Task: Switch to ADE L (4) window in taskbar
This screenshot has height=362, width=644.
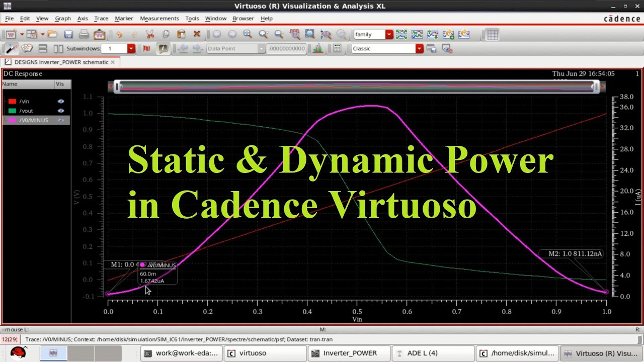Action: [x=432, y=353]
